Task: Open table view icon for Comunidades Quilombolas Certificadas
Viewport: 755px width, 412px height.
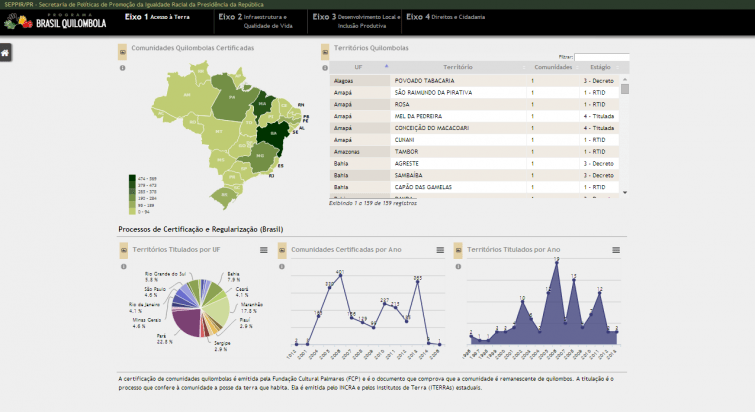Action: pyautogui.click(x=123, y=48)
